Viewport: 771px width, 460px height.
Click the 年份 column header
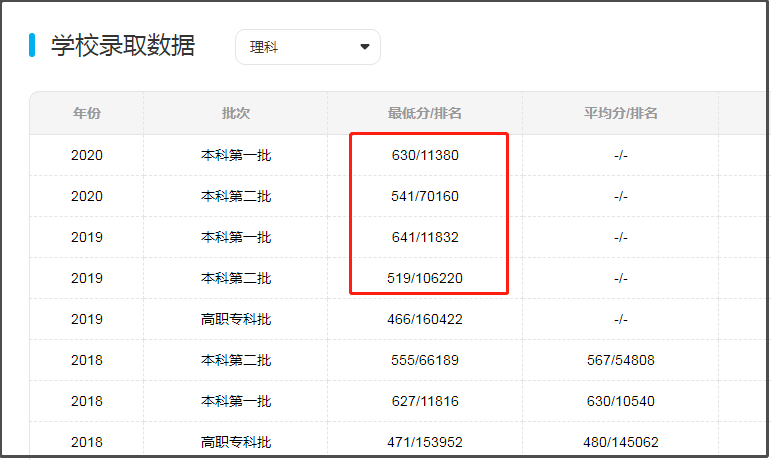[87, 114]
